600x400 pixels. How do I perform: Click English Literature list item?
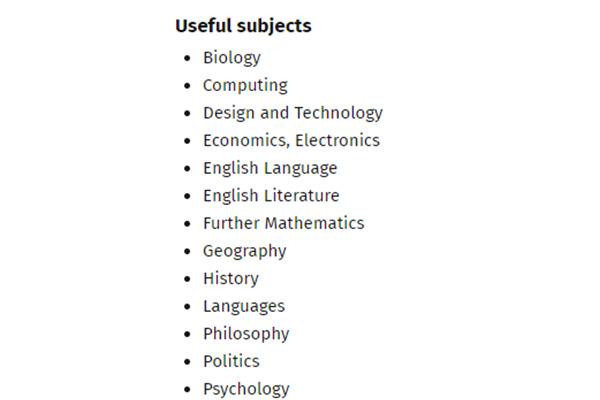(x=271, y=196)
